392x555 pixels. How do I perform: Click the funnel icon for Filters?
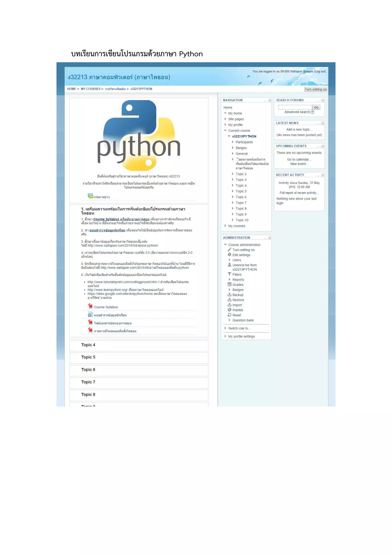pyautogui.click(x=229, y=274)
